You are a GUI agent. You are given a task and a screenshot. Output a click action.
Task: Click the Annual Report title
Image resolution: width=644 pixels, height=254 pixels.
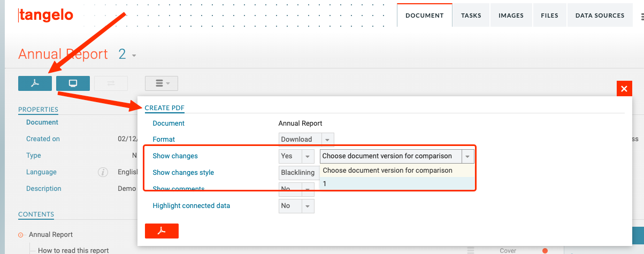click(63, 54)
